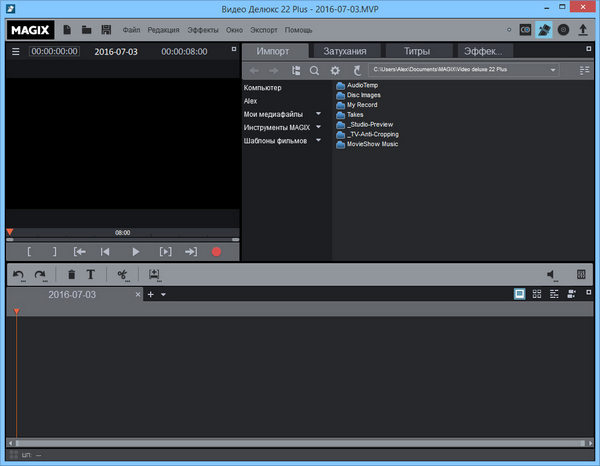
Task: Expand the Мои медиафайлы dropdown
Action: pyautogui.click(x=318, y=114)
